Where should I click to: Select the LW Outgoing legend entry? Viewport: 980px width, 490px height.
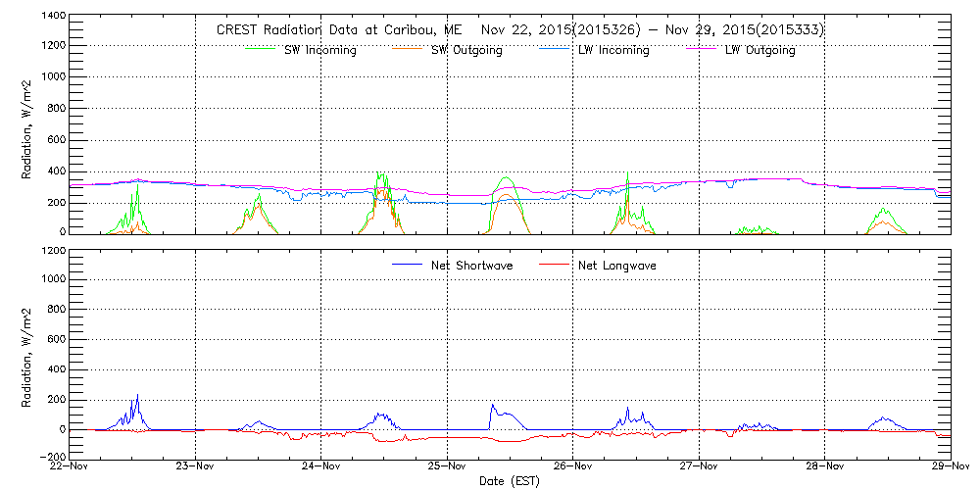(x=759, y=51)
